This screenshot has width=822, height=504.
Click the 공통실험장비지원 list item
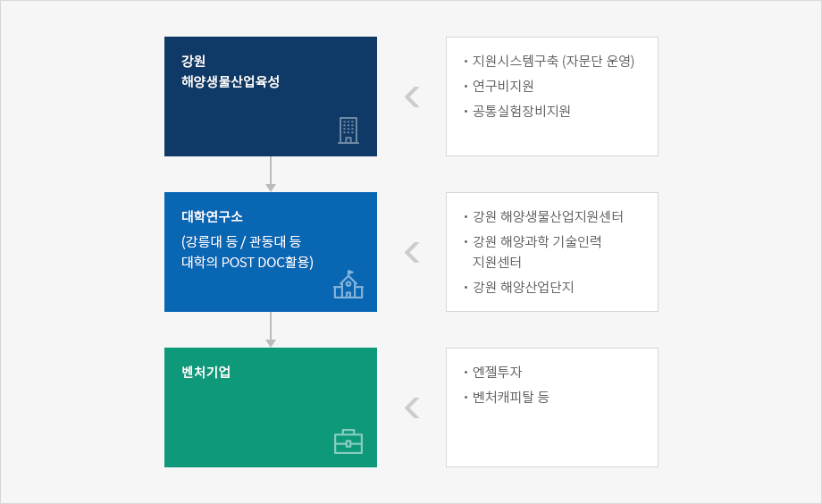(x=517, y=111)
